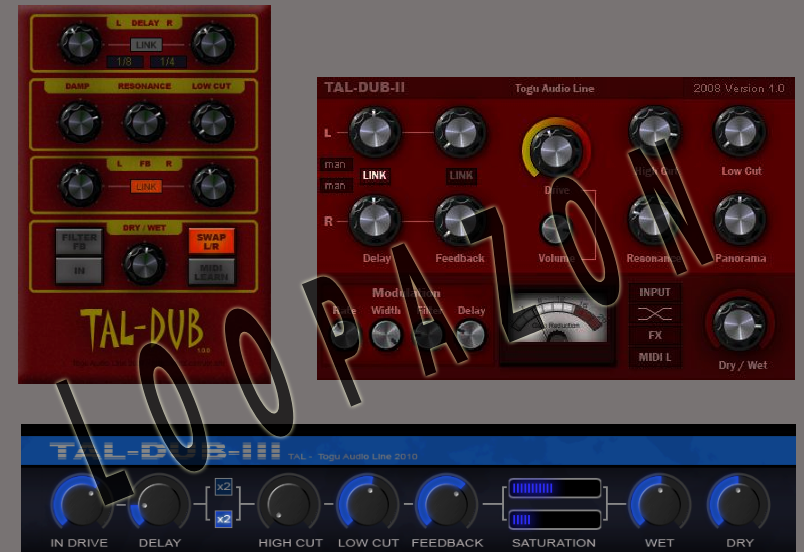Click the Panorama knob

tap(740, 219)
